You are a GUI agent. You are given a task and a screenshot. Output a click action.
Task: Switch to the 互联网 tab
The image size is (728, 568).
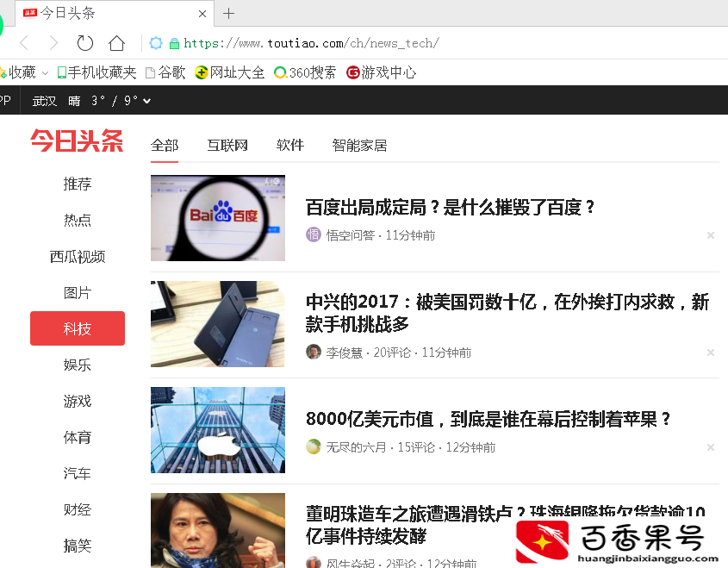click(x=227, y=146)
